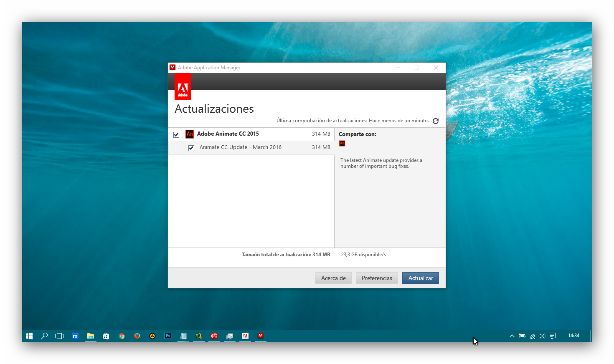Open AIMP player icon on taskbar

click(x=152, y=336)
